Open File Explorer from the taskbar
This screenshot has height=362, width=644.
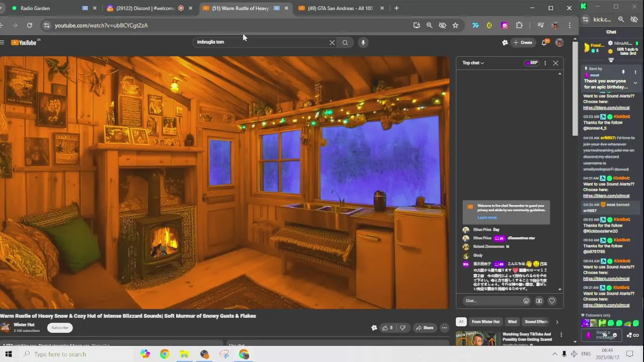184,354
